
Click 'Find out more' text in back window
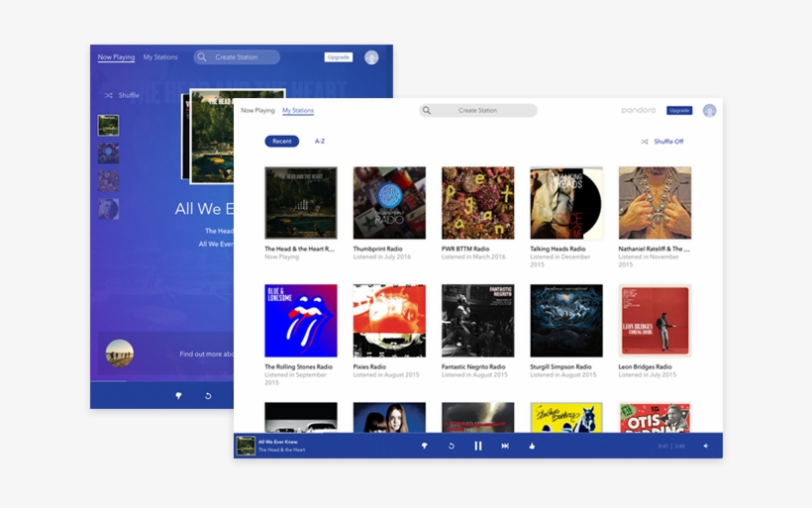tap(207, 354)
